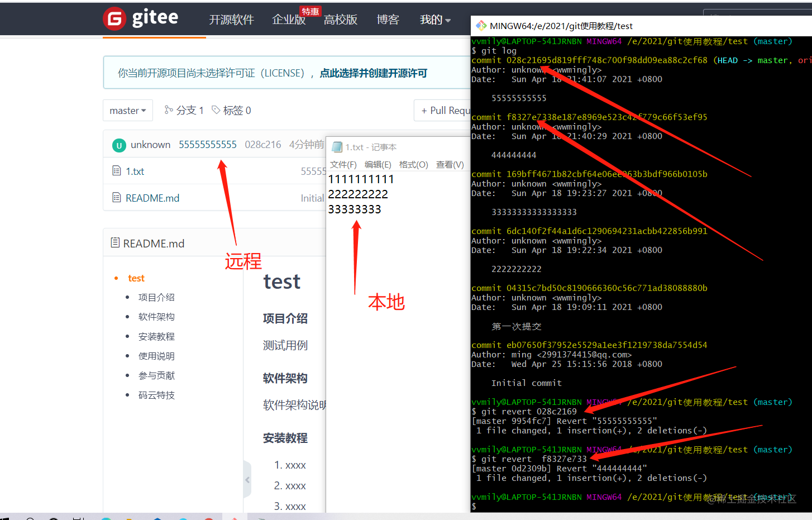Image resolution: width=812 pixels, height=520 pixels.
Task: Click commit hash 028c21695d in terminal log
Action: coord(607,60)
